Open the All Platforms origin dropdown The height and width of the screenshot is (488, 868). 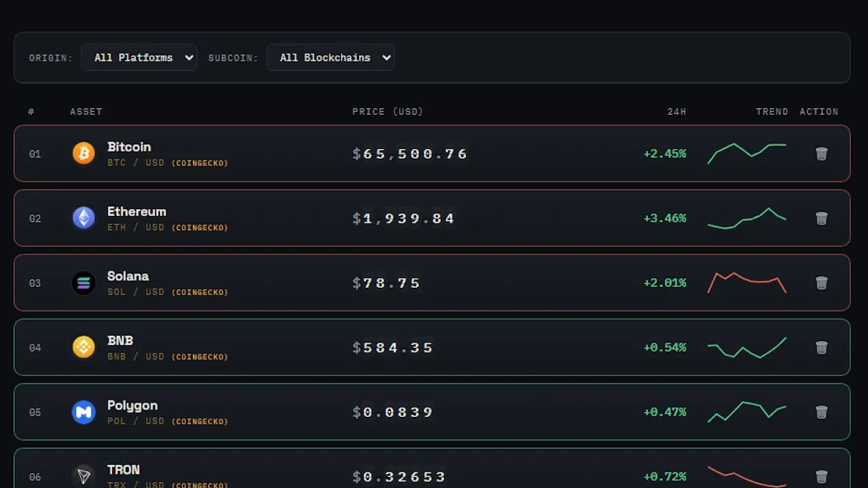[x=139, y=57]
